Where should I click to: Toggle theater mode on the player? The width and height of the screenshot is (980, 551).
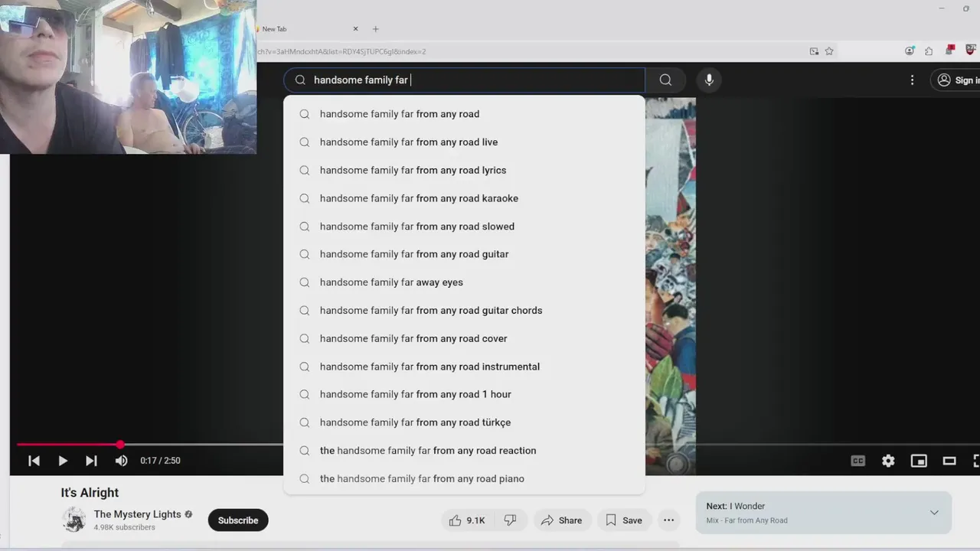[x=949, y=461]
